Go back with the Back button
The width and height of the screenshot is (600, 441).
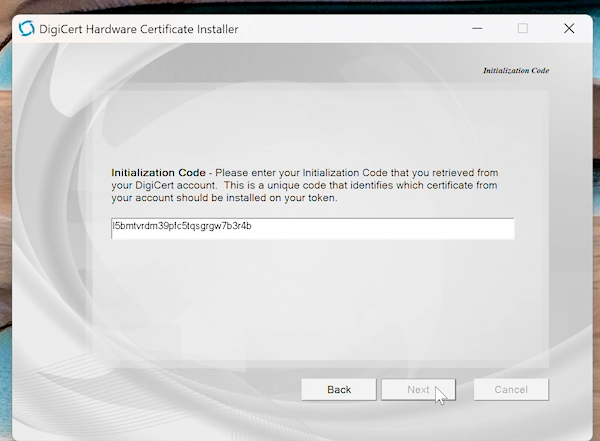pos(339,389)
